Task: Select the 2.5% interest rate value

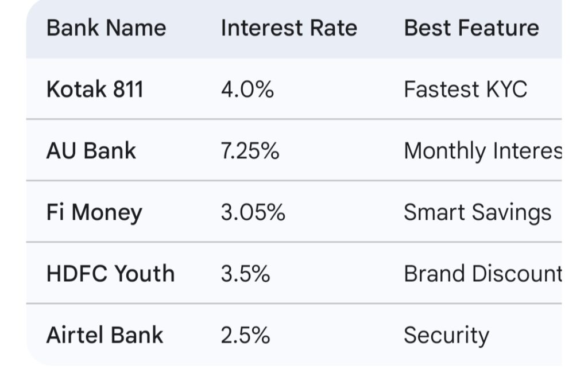Action: [x=245, y=335]
